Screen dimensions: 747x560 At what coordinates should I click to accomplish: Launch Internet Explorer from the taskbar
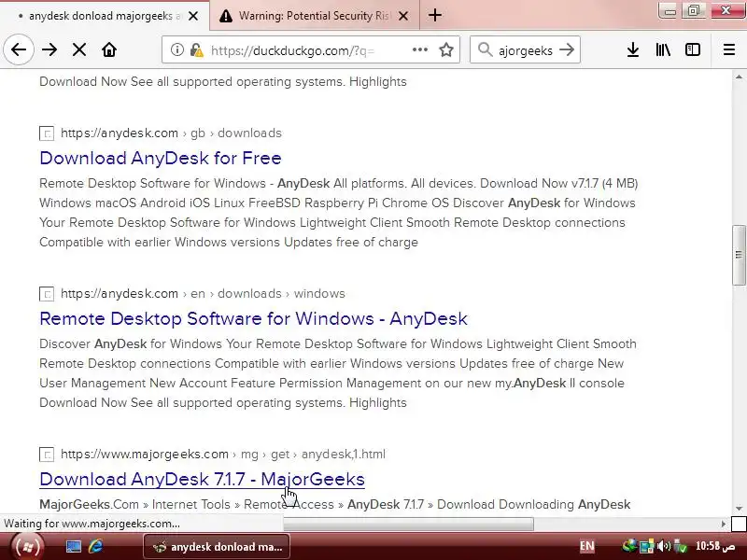(x=95, y=546)
